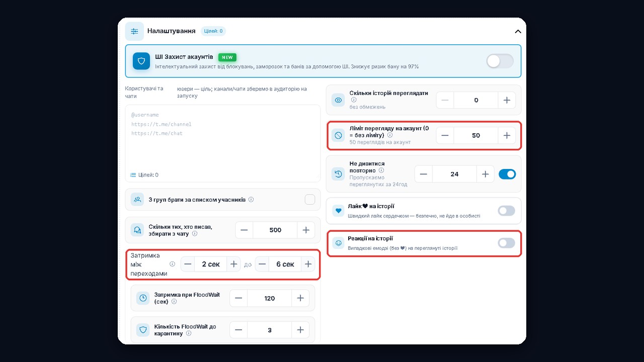Decrease the maximum delay of 6 сек
This screenshot has width=644, height=362.
pyautogui.click(x=262, y=264)
